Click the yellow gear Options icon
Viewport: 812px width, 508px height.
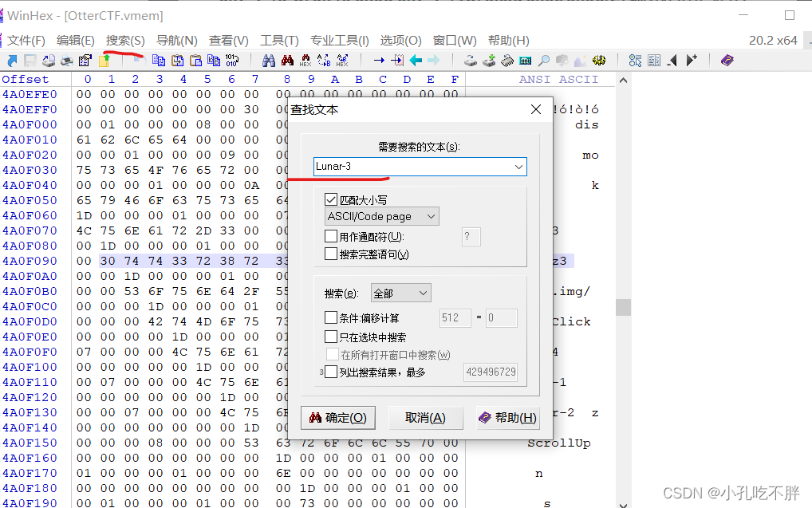tap(599, 61)
